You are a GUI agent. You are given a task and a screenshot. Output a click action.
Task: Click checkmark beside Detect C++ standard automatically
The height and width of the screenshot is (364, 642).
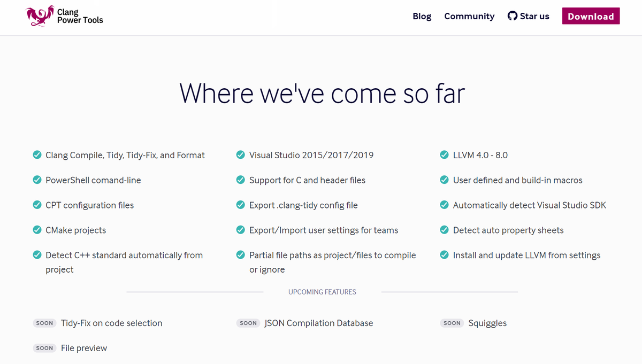pyautogui.click(x=37, y=255)
